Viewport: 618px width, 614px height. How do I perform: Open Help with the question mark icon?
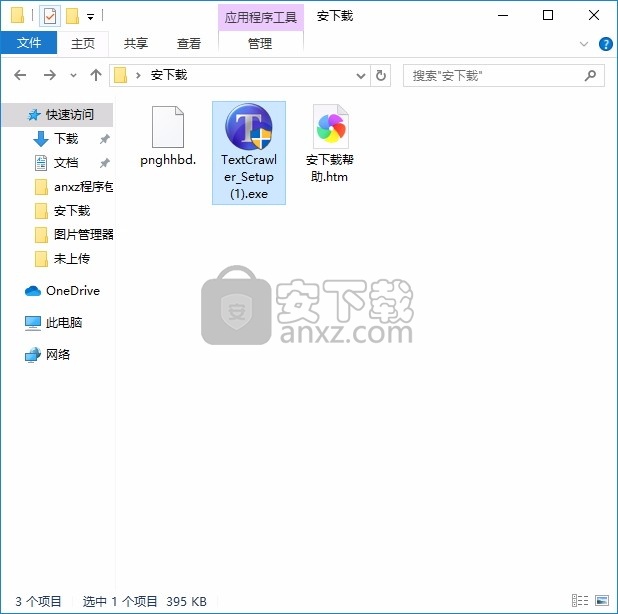pyautogui.click(x=605, y=44)
